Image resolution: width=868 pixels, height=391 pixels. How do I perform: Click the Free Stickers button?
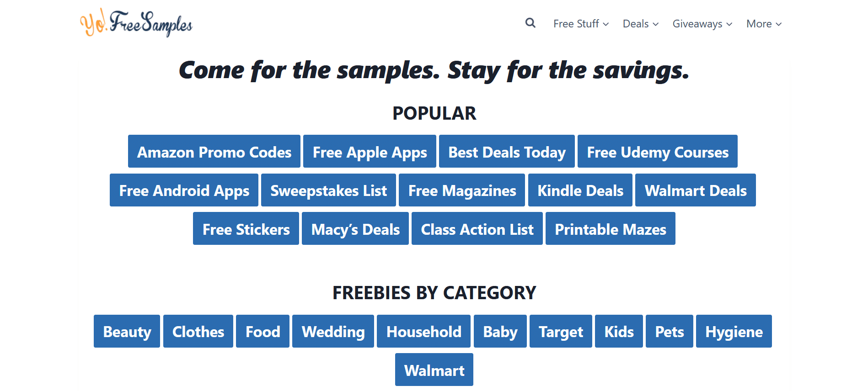point(246,228)
